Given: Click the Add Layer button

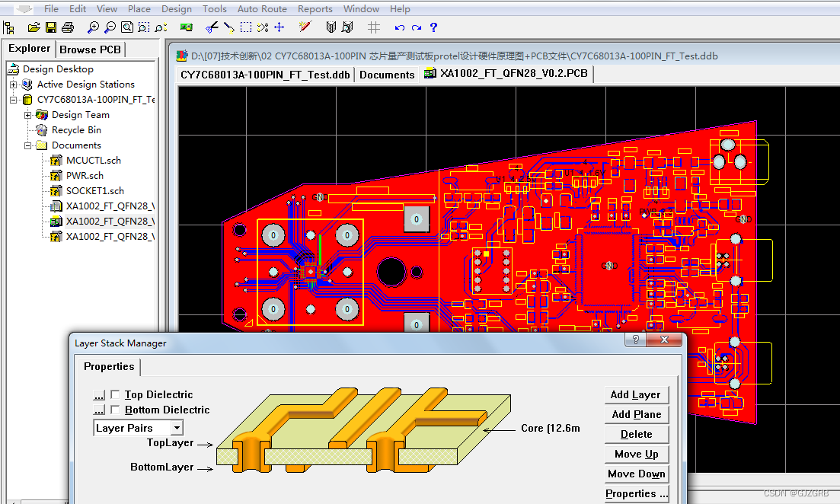Looking at the screenshot, I should pos(637,394).
